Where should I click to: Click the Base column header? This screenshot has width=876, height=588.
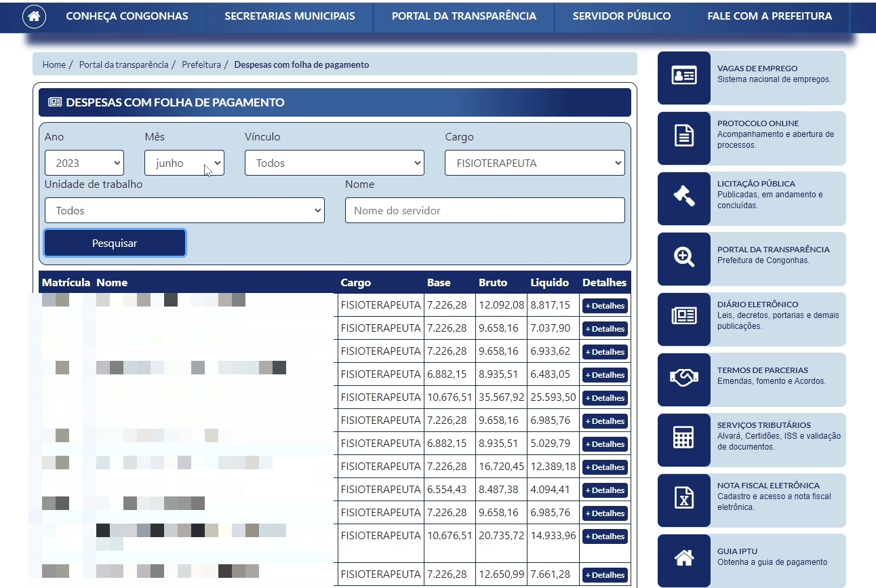[439, 283]
